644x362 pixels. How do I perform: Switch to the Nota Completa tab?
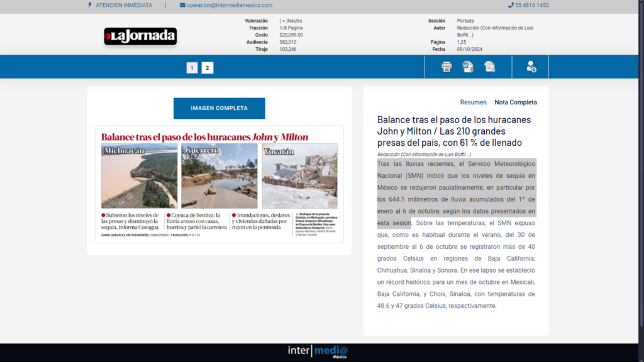pos(516,102)
